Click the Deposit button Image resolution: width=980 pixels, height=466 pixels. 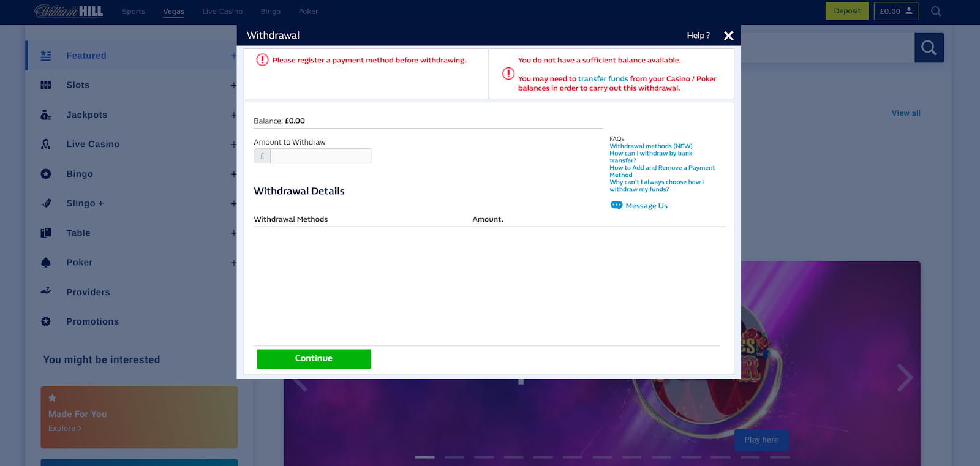pos(847,11)
